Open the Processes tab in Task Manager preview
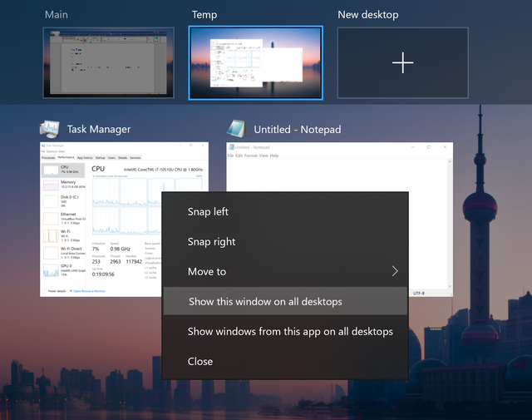The height and width of the screenshot is (420, 532). (x=48, y=157)
